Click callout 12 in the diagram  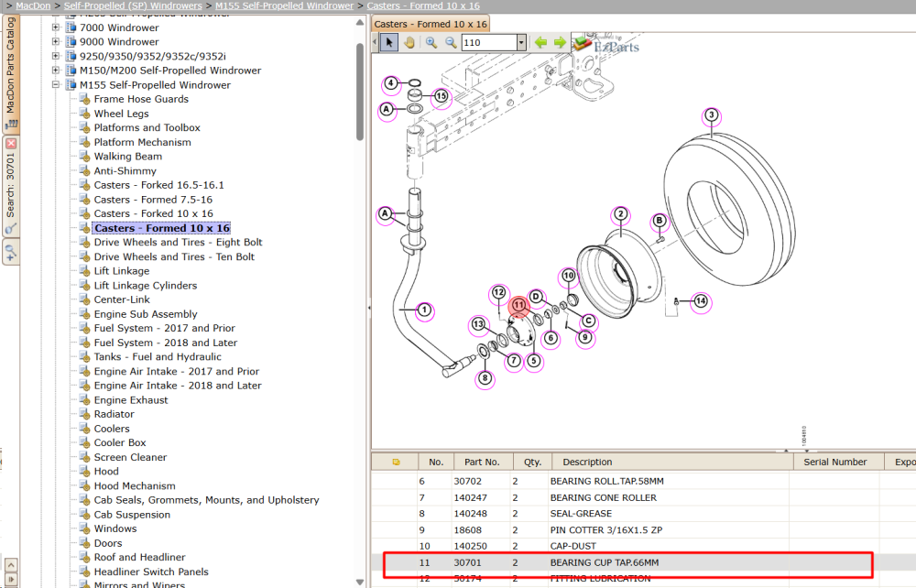point(498,292)
